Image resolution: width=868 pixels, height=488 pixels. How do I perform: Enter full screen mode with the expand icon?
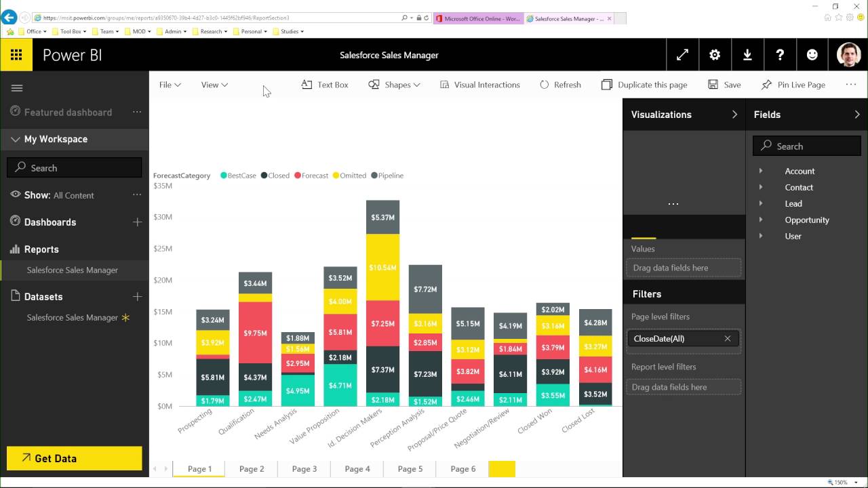coord(682,55)
